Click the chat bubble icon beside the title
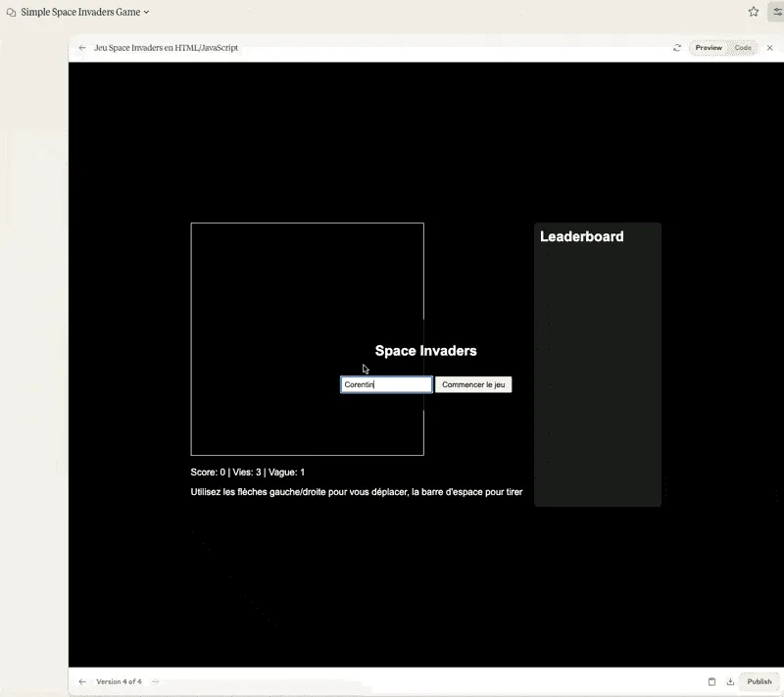 coord(11,12)
